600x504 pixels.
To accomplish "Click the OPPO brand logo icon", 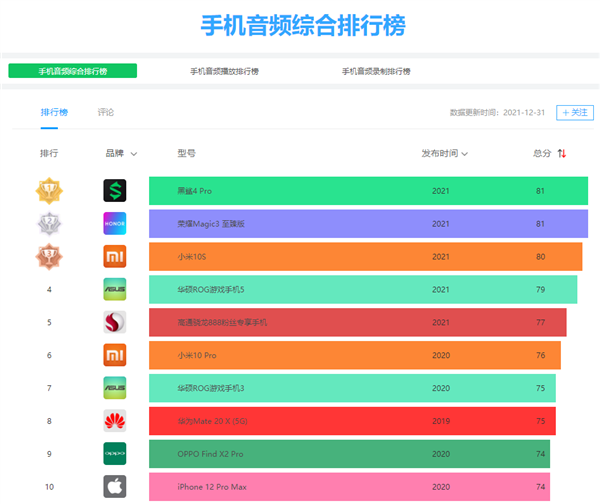I will (115, 454).
